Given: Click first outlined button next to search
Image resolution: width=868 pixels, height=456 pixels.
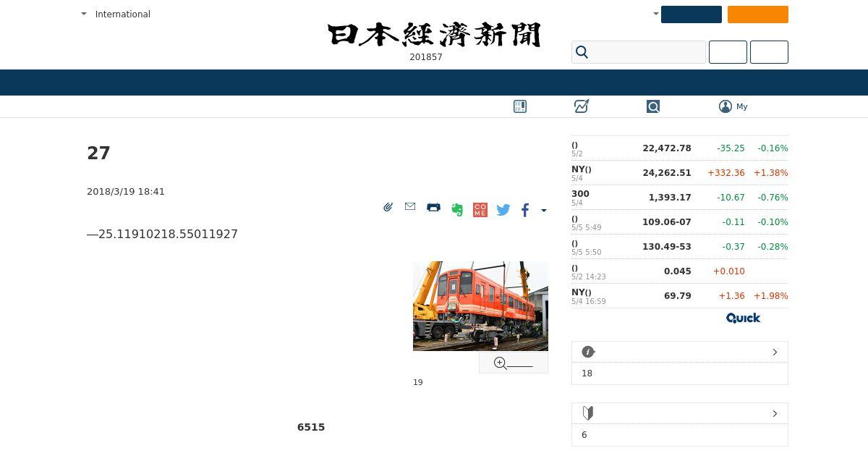Looking at the screenshot, I should click(728, 52).
